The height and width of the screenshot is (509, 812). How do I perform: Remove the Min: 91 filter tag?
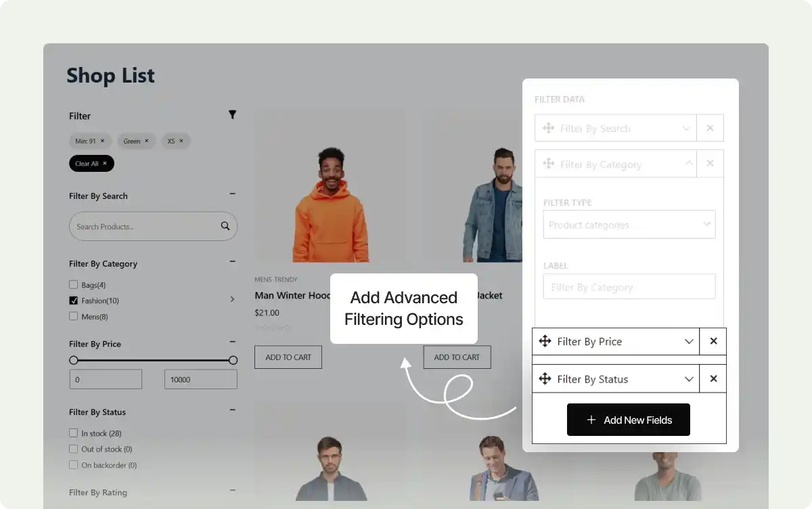pyautogui.click(x=102, y=141)
